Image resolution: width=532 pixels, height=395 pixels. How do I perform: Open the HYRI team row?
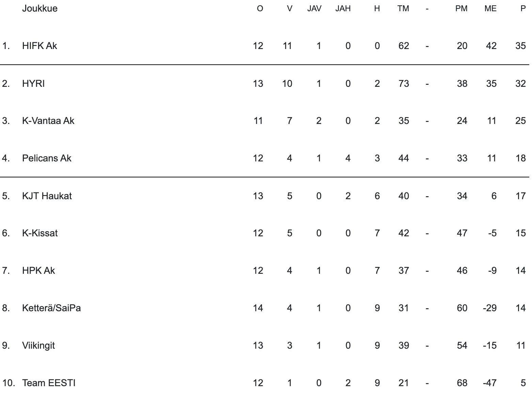[x=33, y=83]
